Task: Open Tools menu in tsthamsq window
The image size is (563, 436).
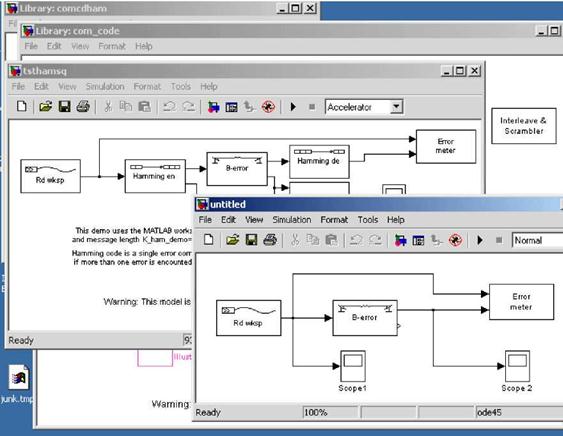Action: click(x=181, y=86)
